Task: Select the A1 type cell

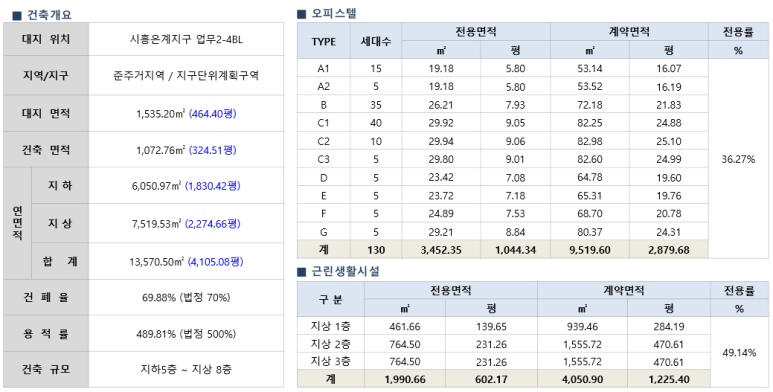Action: tap(323, 69)
